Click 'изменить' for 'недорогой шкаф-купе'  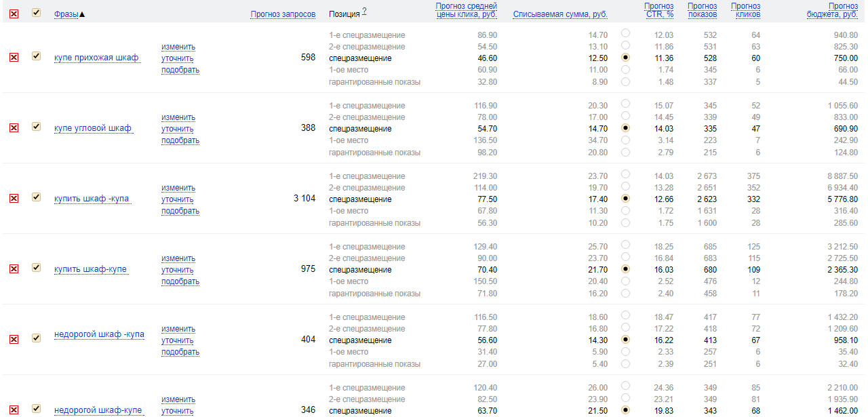click(178, 399)
